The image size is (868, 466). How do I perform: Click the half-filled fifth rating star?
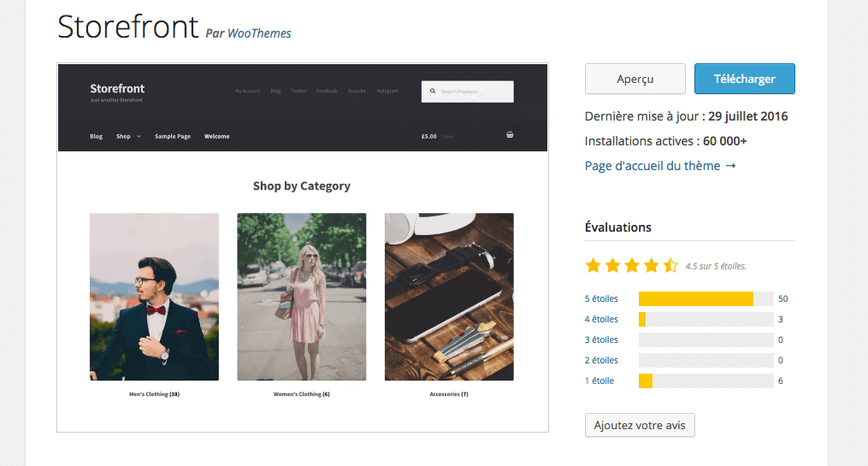670,266
